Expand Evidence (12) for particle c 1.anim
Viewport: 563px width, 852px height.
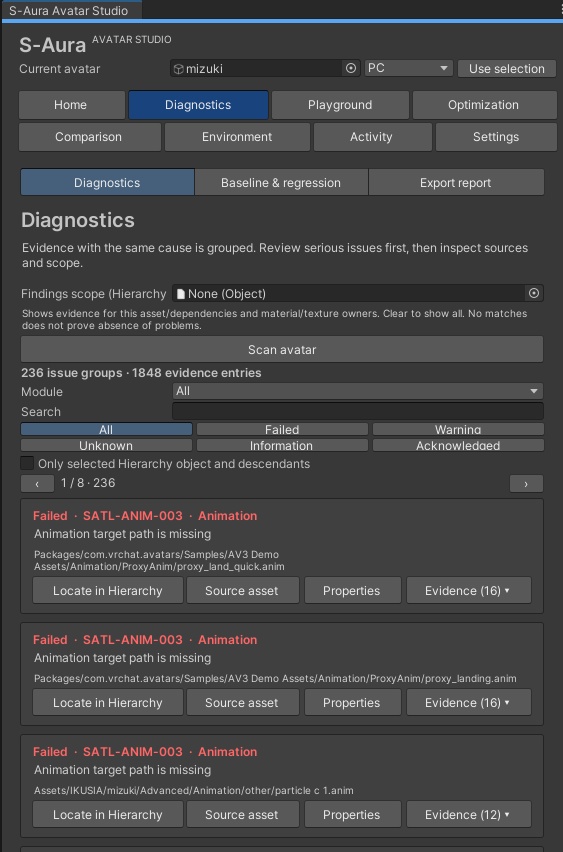click(468, 815)
